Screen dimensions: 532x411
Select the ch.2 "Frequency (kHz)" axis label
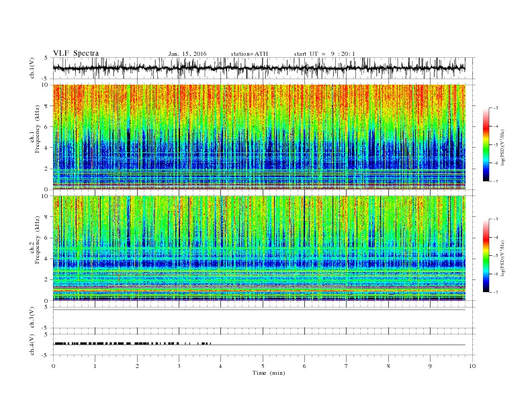coord(38,239)
